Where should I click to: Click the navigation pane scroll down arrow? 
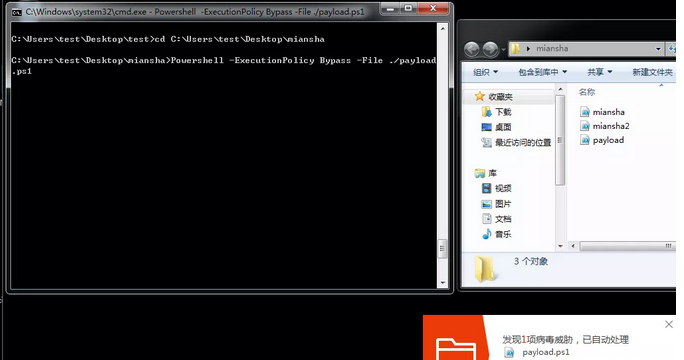[x=560, y=247]
